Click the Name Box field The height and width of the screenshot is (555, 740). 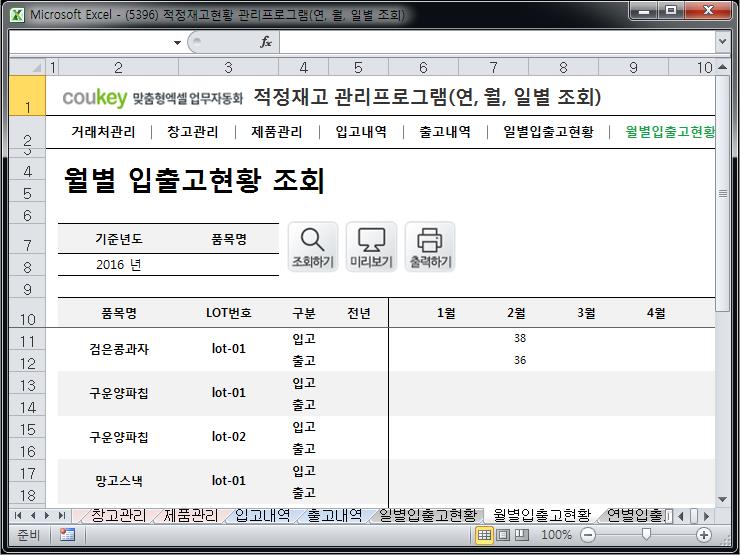pyautogui.click(x=90, y=42)
